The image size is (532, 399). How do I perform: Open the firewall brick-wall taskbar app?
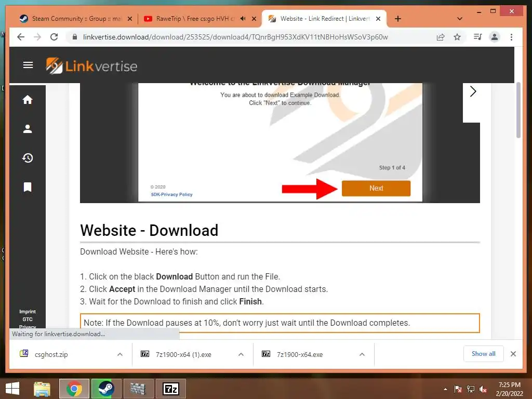tap(138, 389)
